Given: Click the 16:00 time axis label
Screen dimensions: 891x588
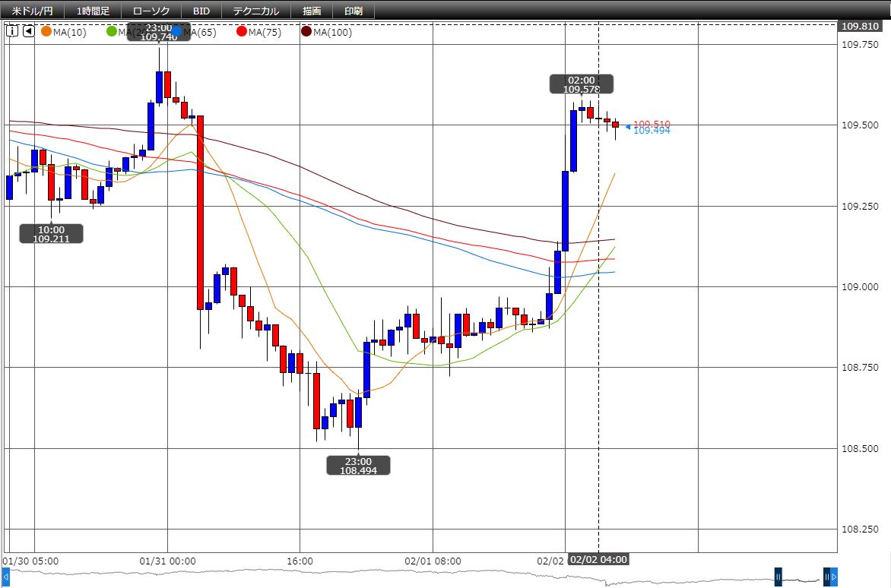Looking at the screenshot, I should point(300,561).
